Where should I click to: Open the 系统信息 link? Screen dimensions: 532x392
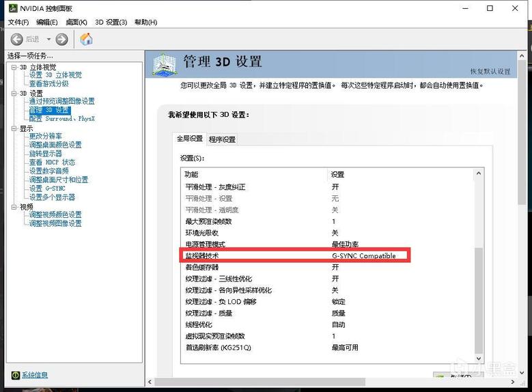coord(35,375)
